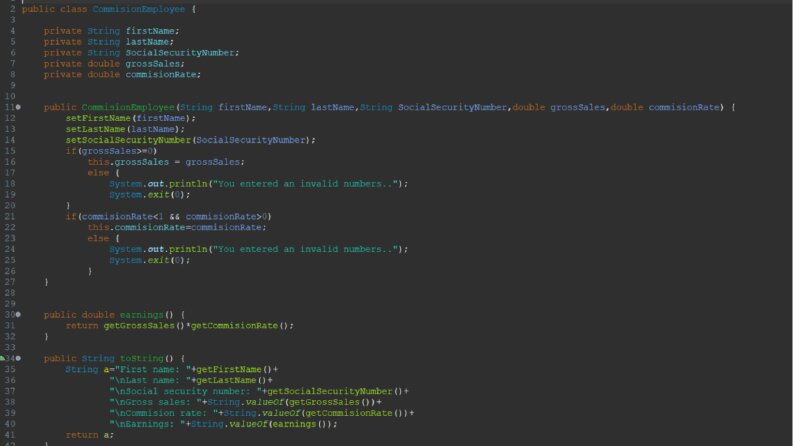This screenshot has height=446, width=793.
Task: Collapse the earnings() method fold marker
Action: 18,315
